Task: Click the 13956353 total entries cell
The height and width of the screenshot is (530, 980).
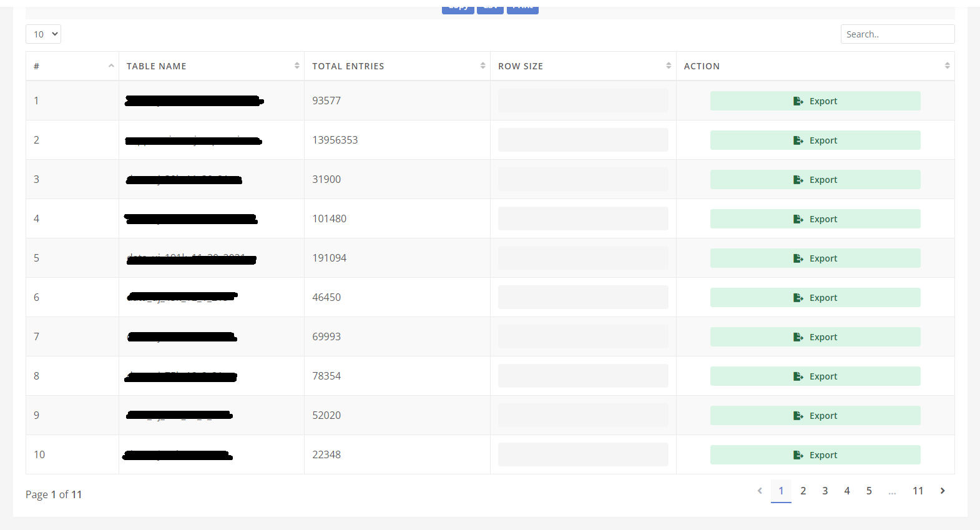Action: 397,140
